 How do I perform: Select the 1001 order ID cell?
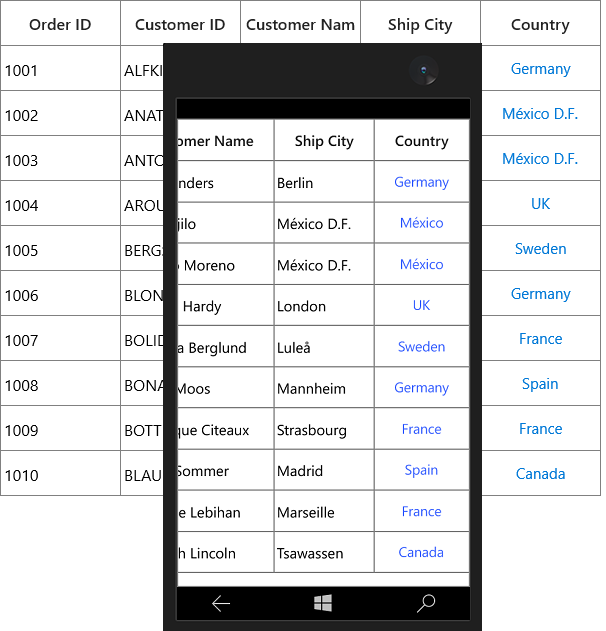(x=60, y=68)
